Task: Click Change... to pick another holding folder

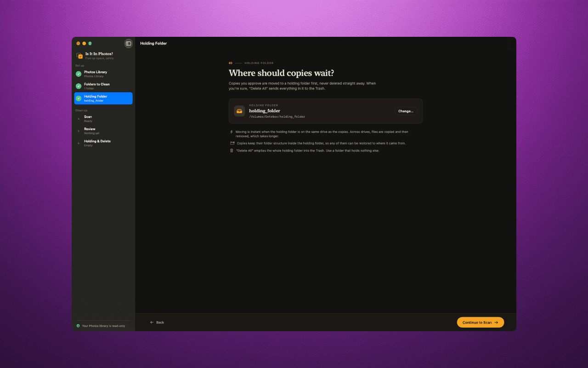Action: click(406, 111)
